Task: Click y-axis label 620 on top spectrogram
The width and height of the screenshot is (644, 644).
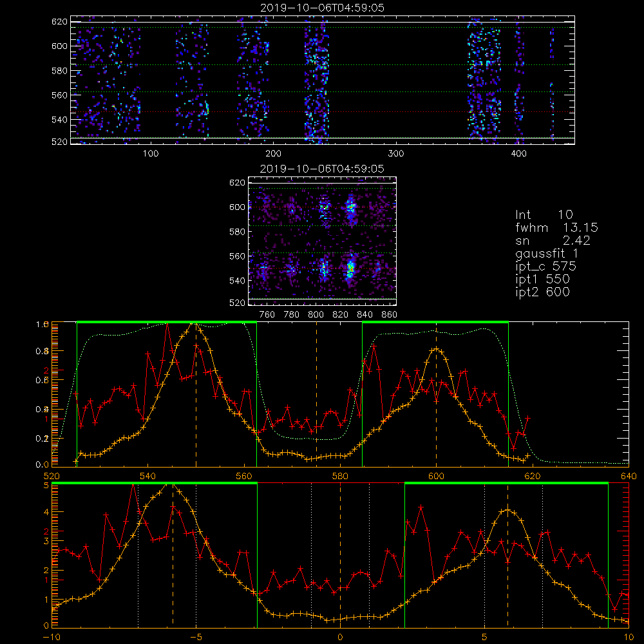Action: 59,21
